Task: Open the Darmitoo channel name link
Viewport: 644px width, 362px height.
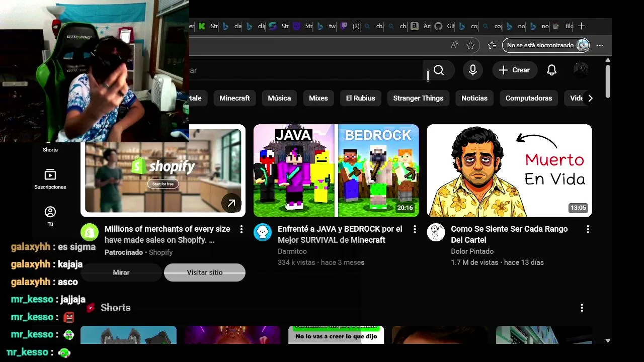Action: click(292, 251)
